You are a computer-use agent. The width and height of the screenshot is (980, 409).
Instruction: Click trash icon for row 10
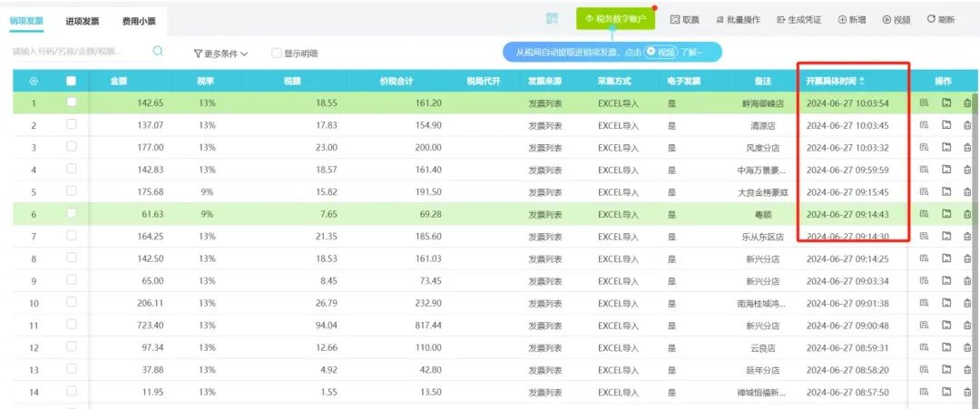pos(966,303)
